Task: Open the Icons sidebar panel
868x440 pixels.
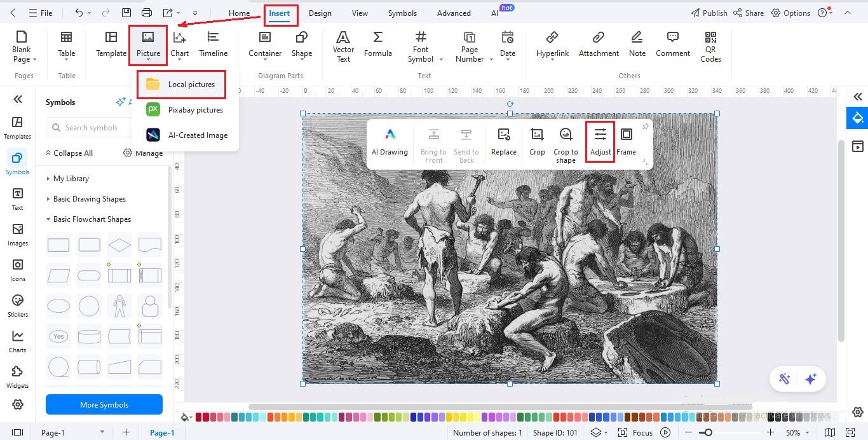Action: pyautogui.click(x=18, y=270)
